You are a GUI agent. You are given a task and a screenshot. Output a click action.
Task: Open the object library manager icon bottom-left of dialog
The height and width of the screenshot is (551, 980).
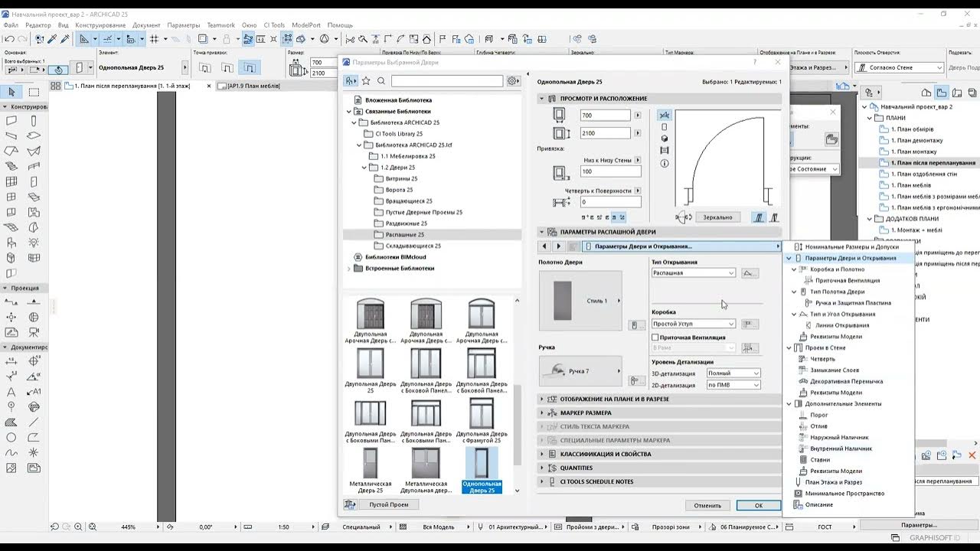[350, 504]
